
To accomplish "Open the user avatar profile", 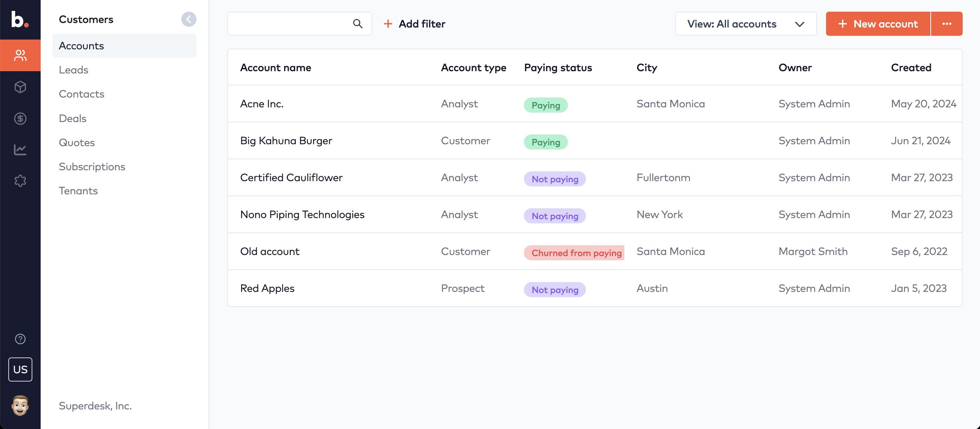I will [20, 405].
